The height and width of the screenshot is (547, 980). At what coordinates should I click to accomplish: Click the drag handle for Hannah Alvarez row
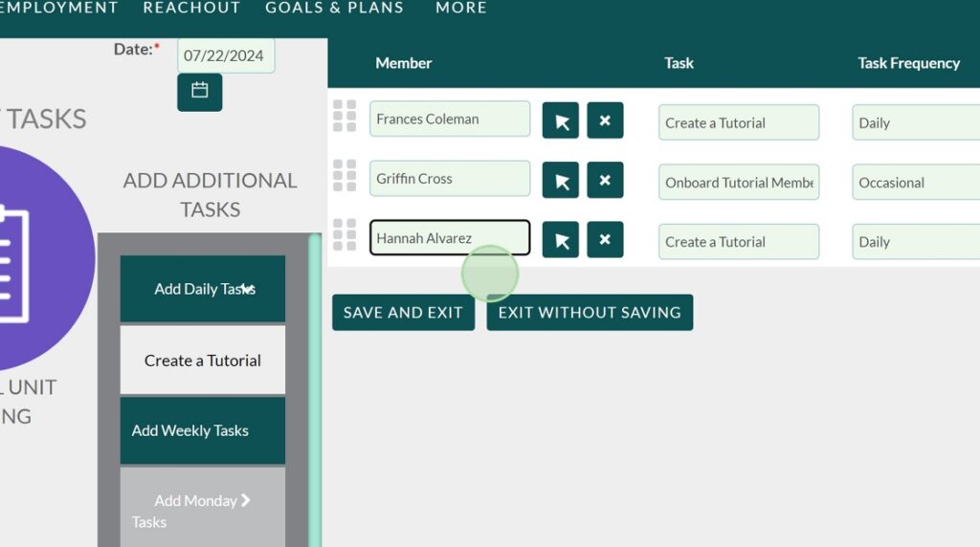[345, 234]
